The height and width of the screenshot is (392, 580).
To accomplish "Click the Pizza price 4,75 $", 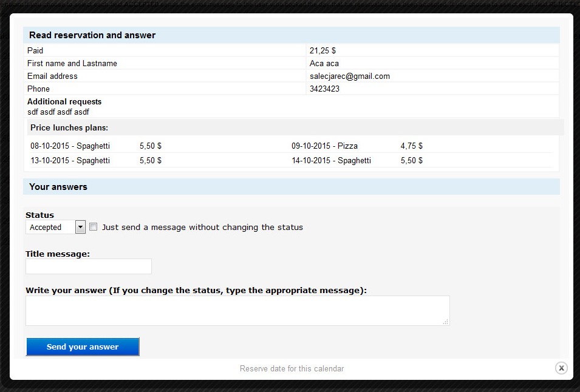I will click(x=412, y=146).
